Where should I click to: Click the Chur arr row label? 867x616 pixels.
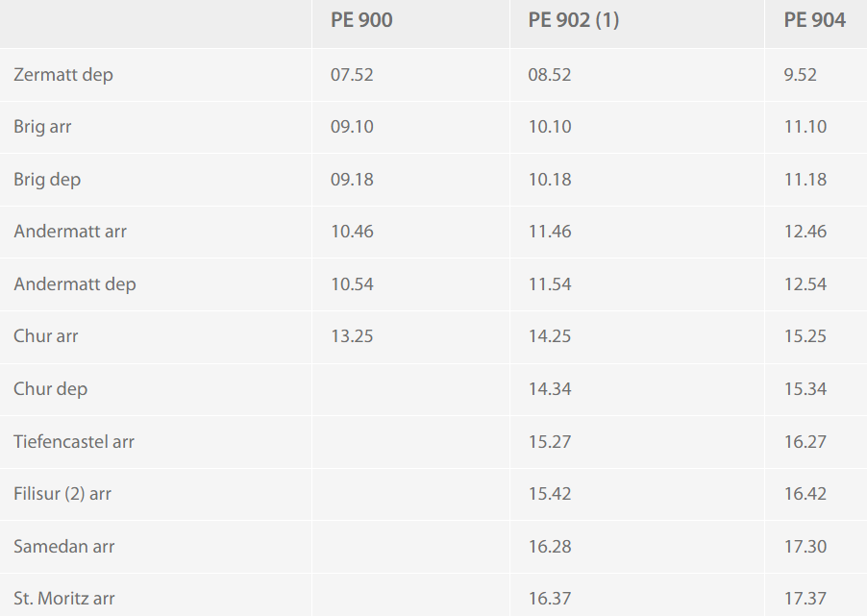coord(46,336)
